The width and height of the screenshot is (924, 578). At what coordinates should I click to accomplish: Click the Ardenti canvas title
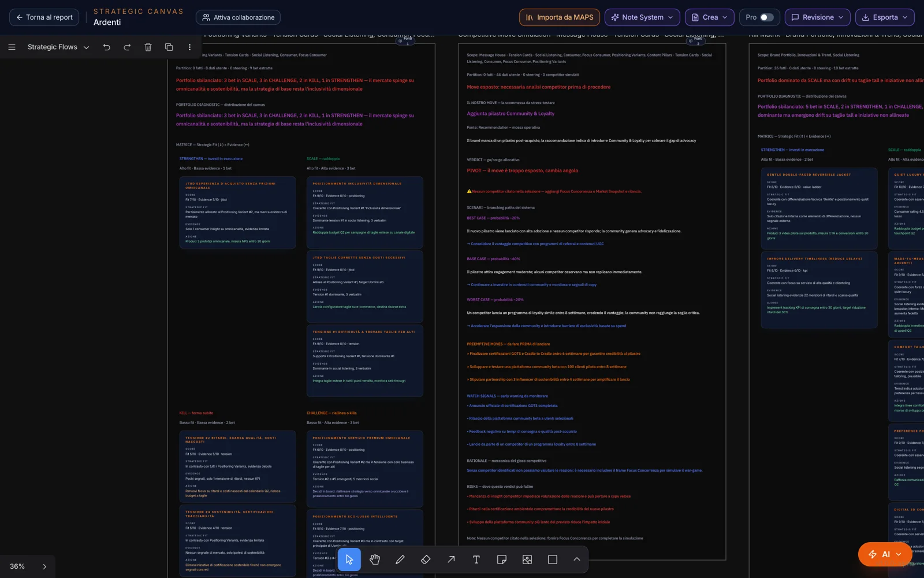pos(107,23)
